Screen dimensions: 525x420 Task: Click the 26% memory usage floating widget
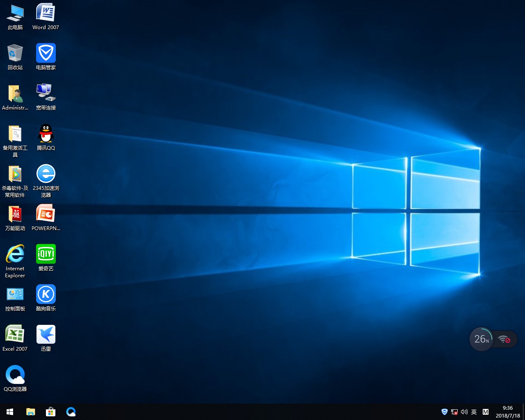(481, 339)
